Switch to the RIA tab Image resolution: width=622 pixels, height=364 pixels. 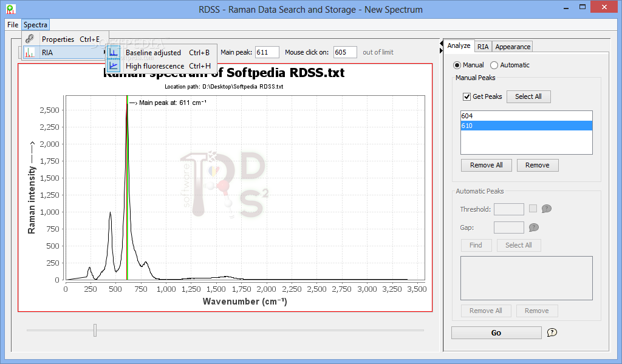[x=483, y=47]
